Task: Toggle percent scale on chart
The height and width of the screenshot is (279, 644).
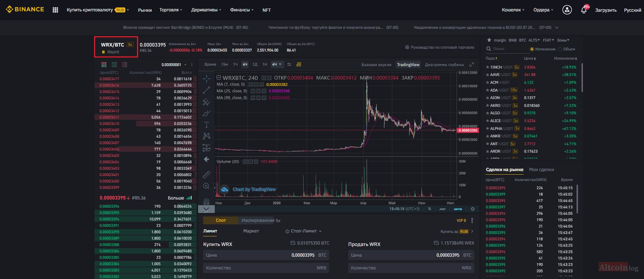Action: click(x=430, y=209)
